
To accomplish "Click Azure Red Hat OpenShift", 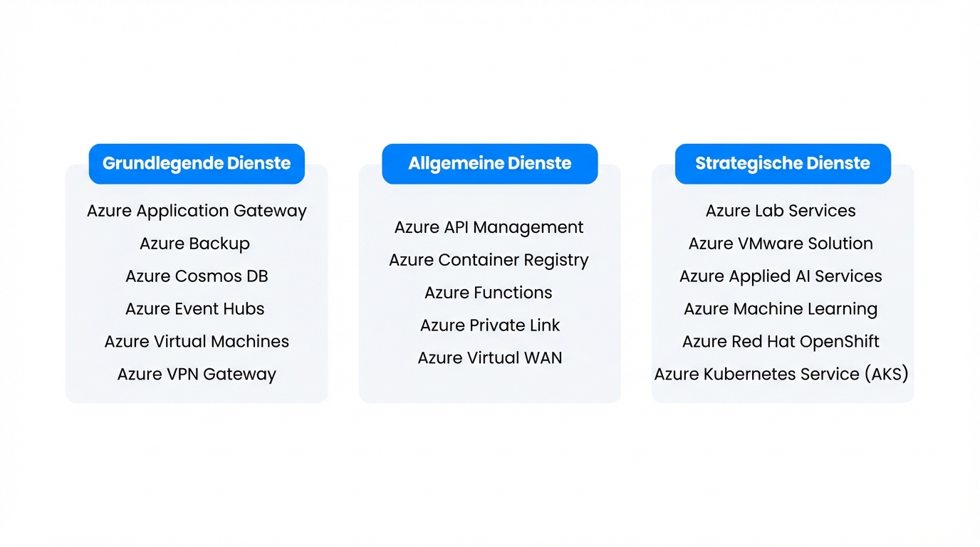I will coord(781,342).
